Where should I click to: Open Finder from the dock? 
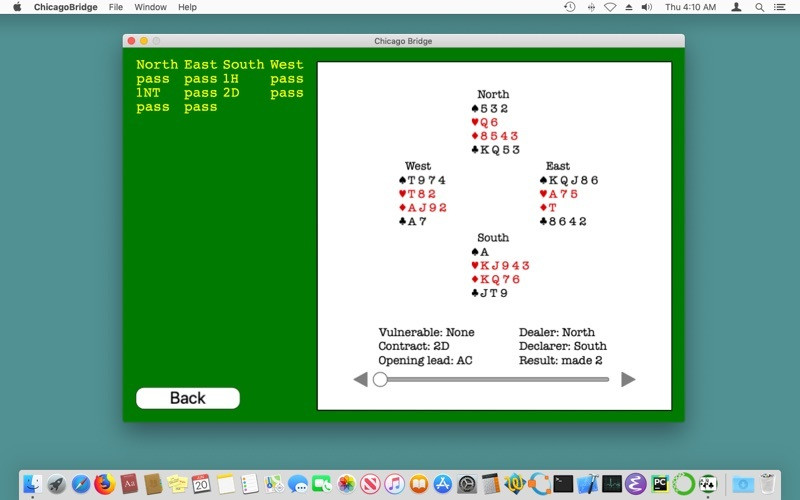pyautogui.click(x=32, y=484)
